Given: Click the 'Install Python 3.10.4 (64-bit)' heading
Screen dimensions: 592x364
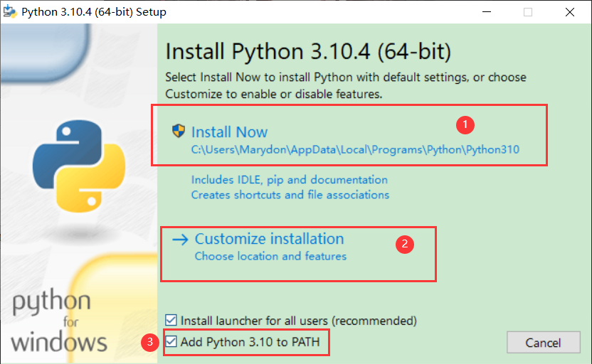Looking at the screenshot, I should 308,51.
